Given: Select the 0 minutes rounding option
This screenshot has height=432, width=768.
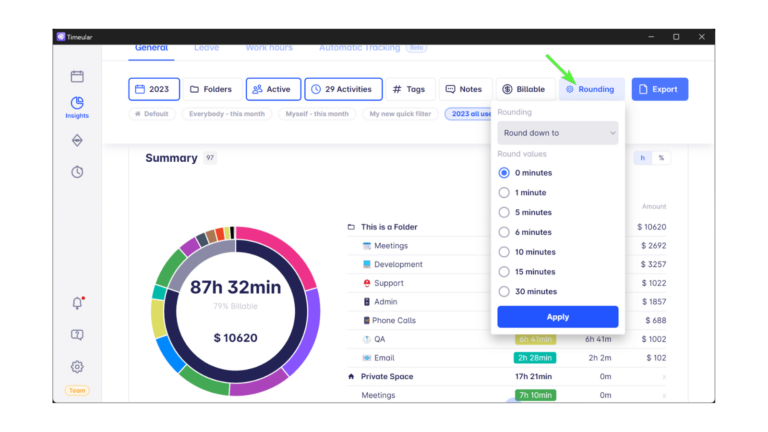Looking at the screenshot, I should coord(504,173).
